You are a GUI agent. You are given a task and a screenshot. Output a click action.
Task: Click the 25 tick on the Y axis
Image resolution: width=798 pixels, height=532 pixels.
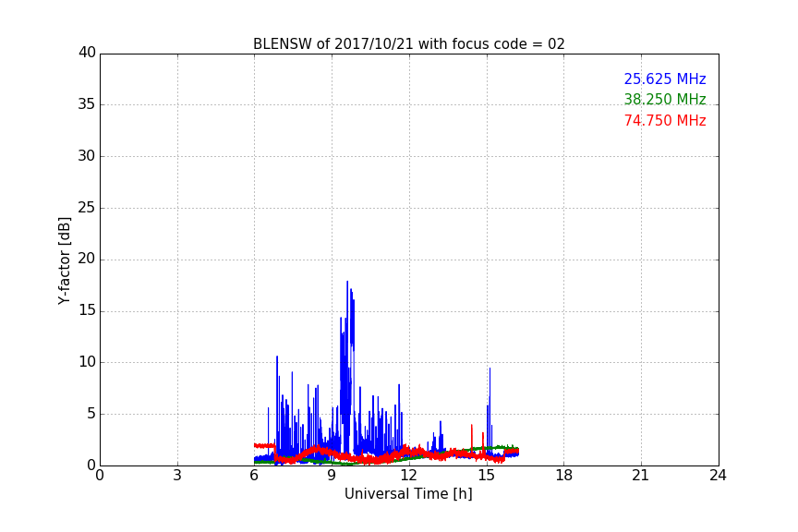87,208
